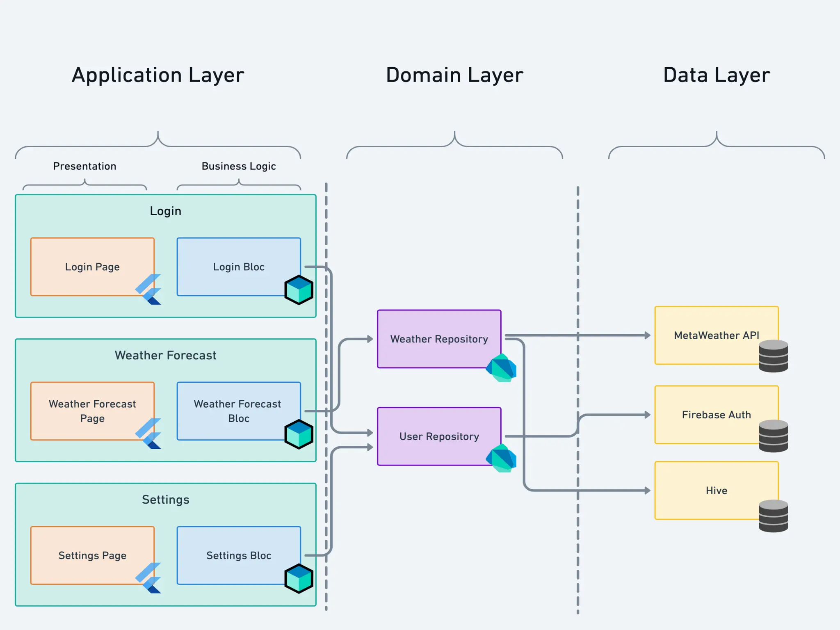
Task: Click the Dart logo on User Repository
Action: point(502,458)
